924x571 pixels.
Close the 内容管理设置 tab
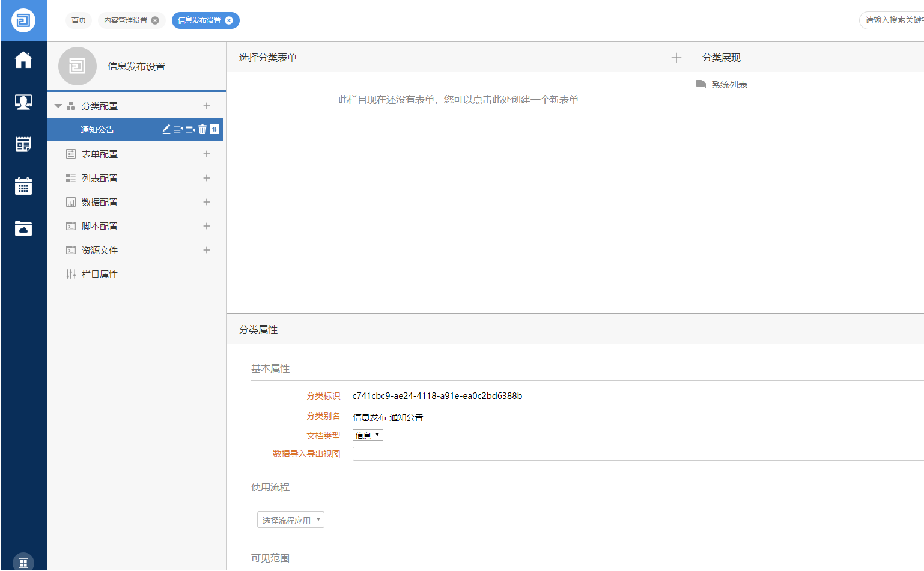click(155, 20)
